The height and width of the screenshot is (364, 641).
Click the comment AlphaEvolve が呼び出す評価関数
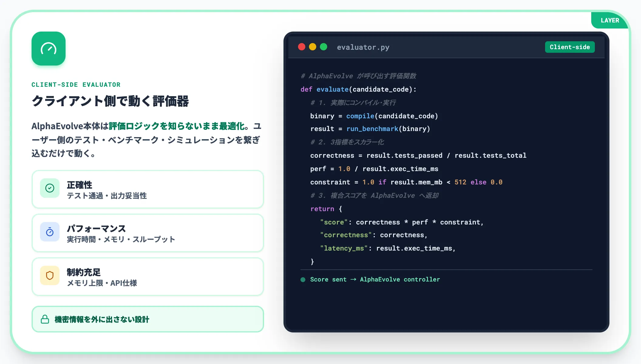pyautogui.click(x=358, y=76)
